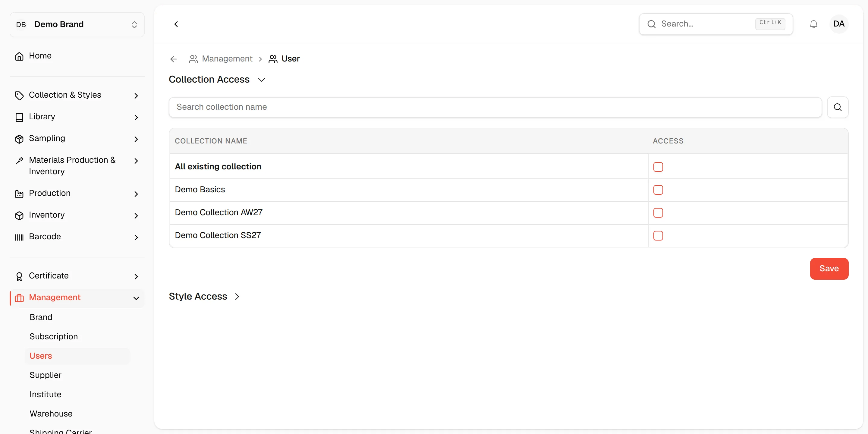
Task: Click the collection search magnifier button
Action: click(x=838, y=107)
